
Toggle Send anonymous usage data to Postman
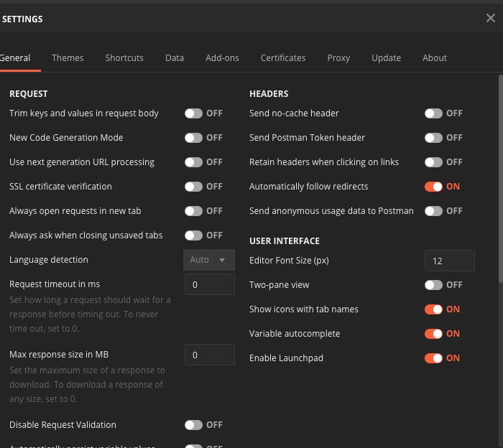tap(433, 211)
